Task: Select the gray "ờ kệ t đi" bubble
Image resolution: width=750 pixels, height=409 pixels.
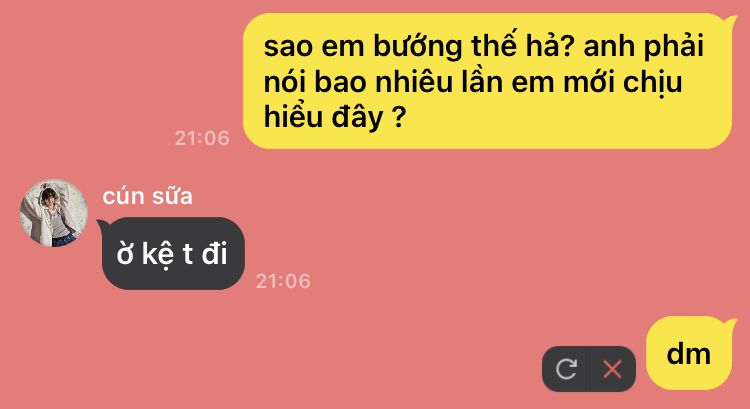Action: [x=173, y=253]
